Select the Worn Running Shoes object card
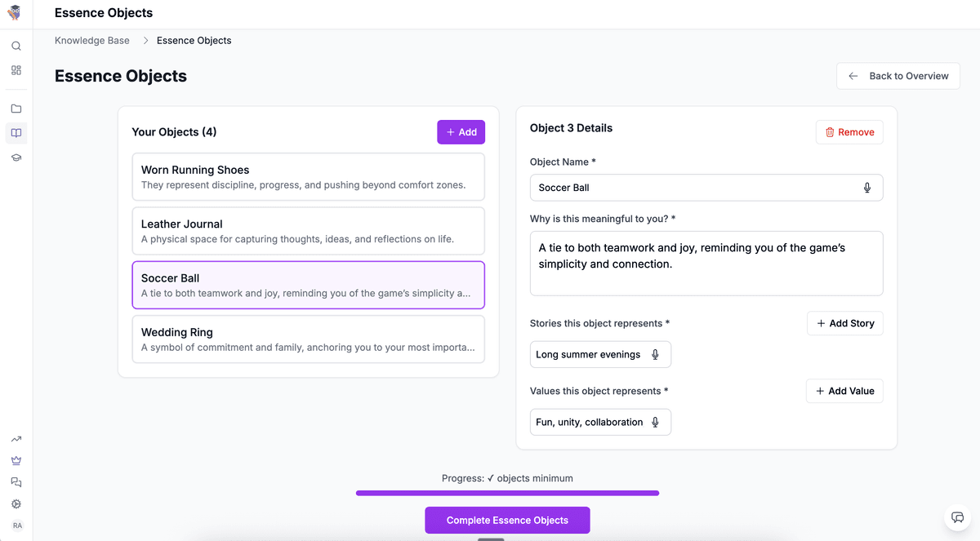 pos(308,176)
